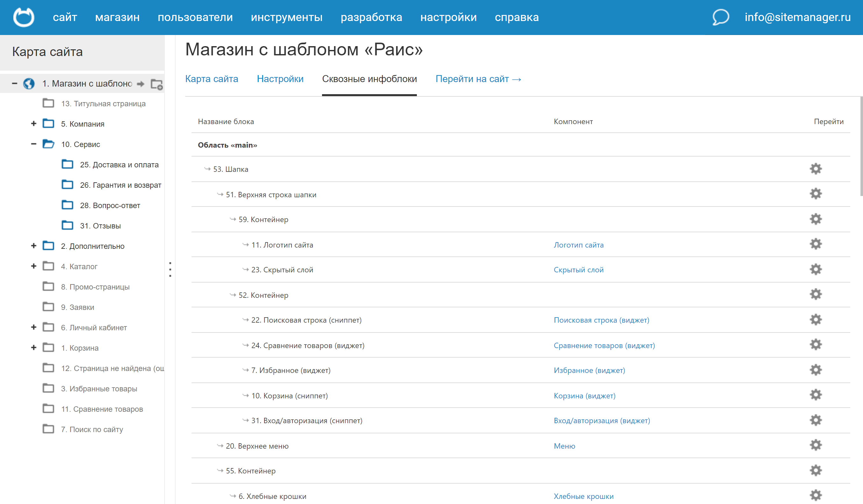Click arrow icon beside Магазин с шаблоном

pos(140,84)
